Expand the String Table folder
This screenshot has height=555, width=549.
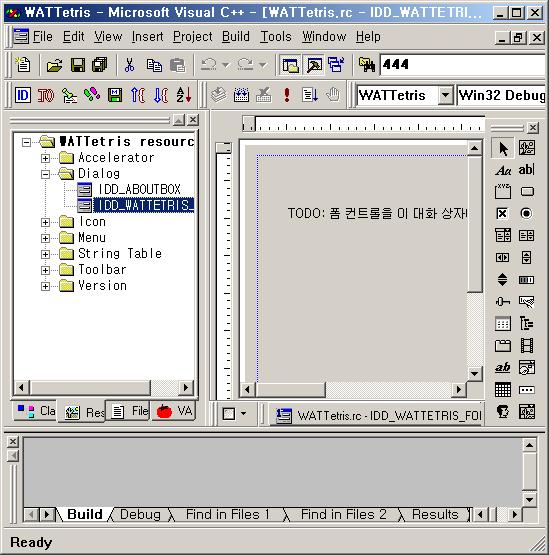45,254
